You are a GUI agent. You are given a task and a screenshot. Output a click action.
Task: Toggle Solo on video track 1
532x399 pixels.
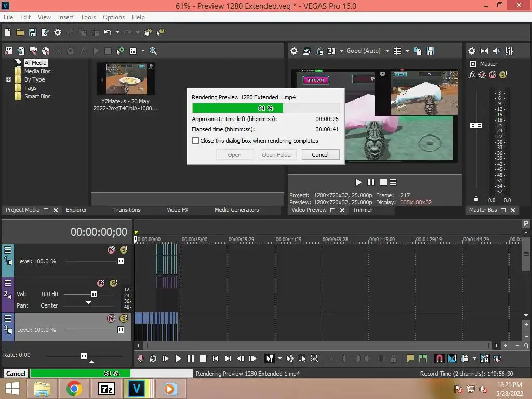click(124, 250)
